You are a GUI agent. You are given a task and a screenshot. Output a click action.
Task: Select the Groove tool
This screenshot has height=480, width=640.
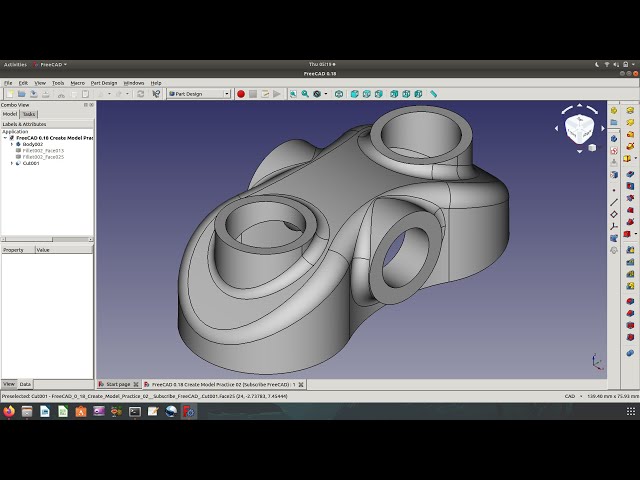click(630, 198)
